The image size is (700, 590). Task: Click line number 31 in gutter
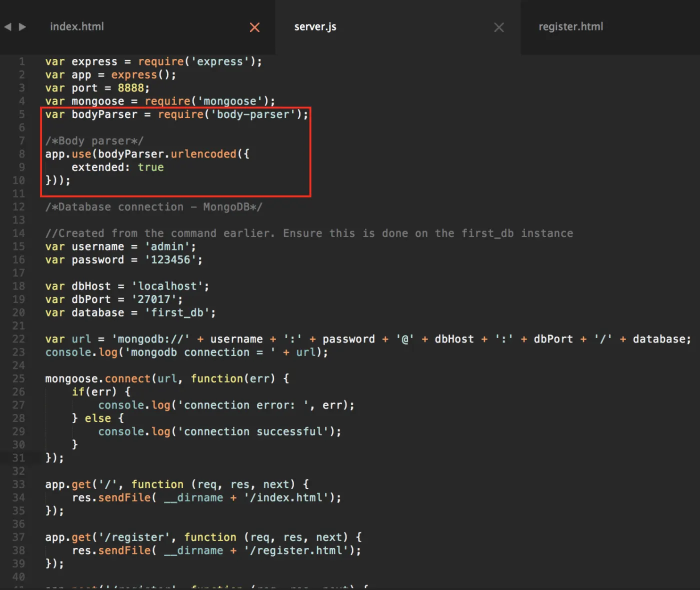[18, 458]
